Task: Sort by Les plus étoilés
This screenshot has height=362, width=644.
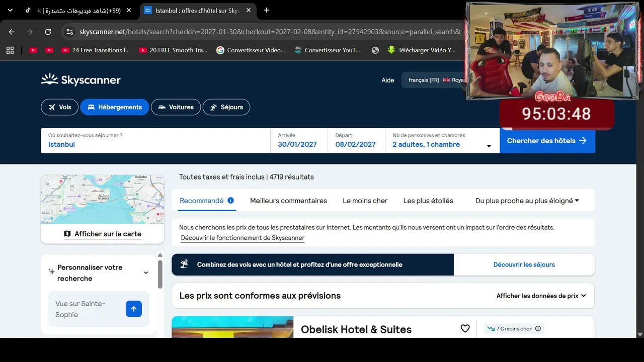Action: [x=428, y=201]
